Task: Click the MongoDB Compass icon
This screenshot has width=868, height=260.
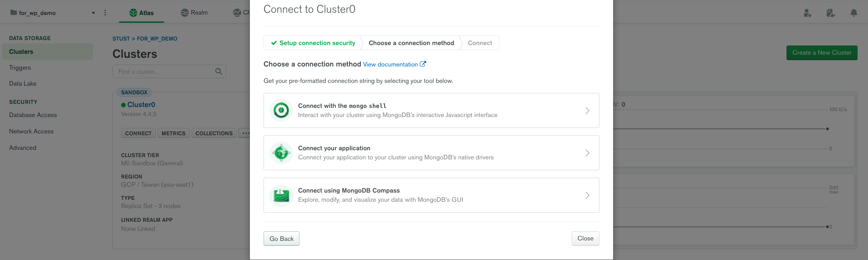Action: (x=281, y=195)
